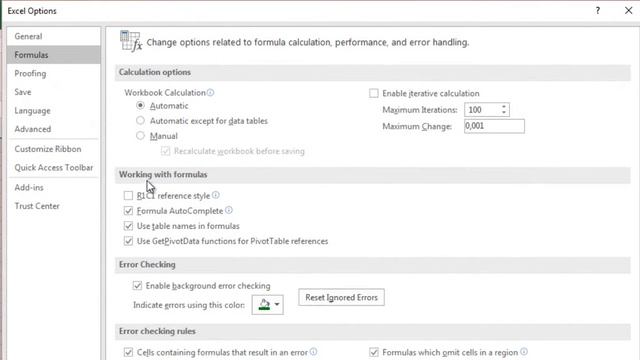Image resolution: width=640 pixels, height=360 pixels.
Task: Click info icon for formulas resulting in error
Action: point(313,351)
